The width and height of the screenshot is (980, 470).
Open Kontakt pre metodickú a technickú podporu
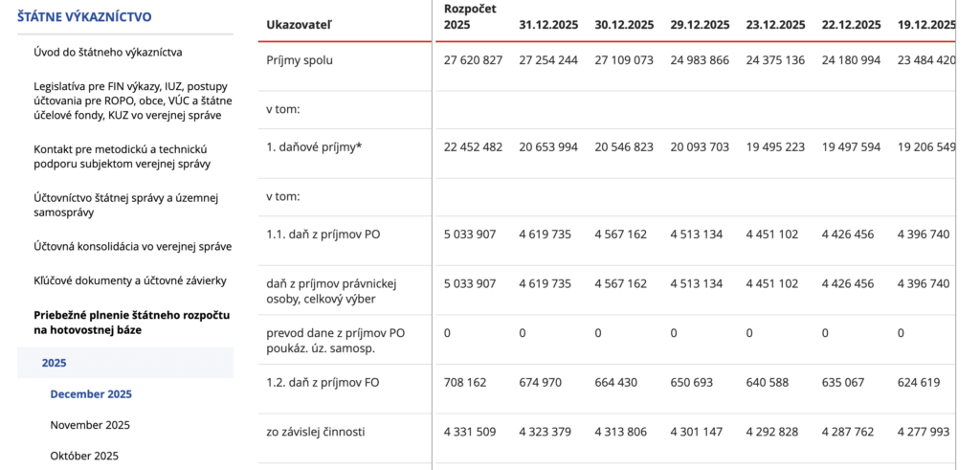click(122, 156)
